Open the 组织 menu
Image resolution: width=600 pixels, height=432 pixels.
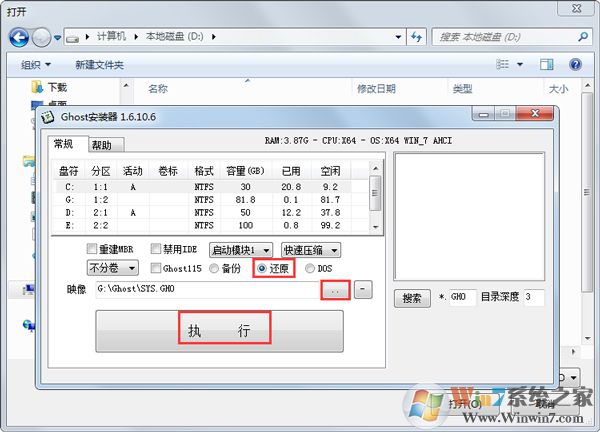click(x=40, y=65)
